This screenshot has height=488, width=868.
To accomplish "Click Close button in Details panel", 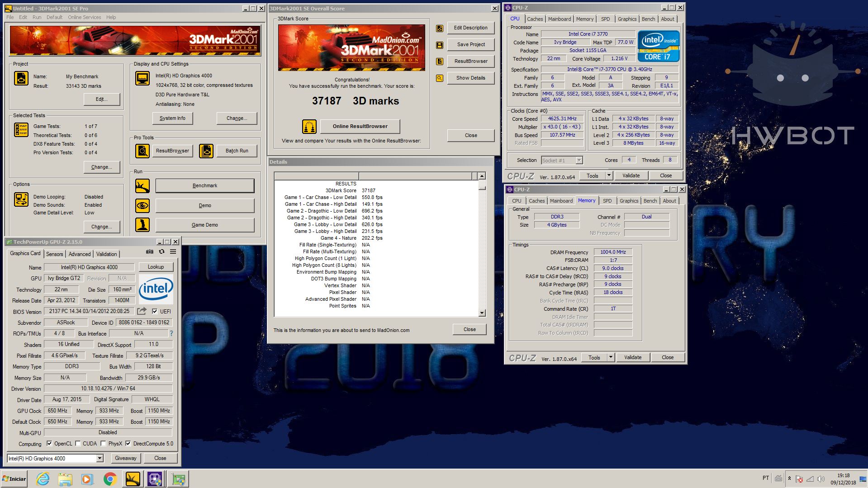I will pyautogui.click(x=470, y=329).
